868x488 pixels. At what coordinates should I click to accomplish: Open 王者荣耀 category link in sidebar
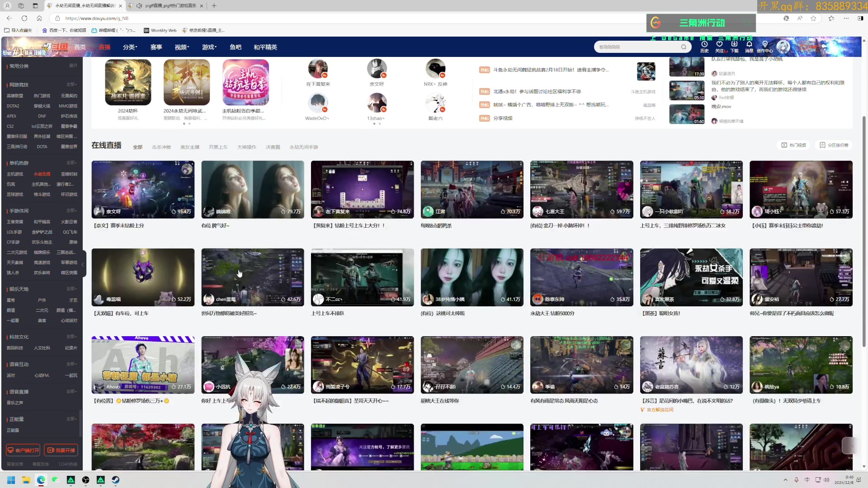15,222
